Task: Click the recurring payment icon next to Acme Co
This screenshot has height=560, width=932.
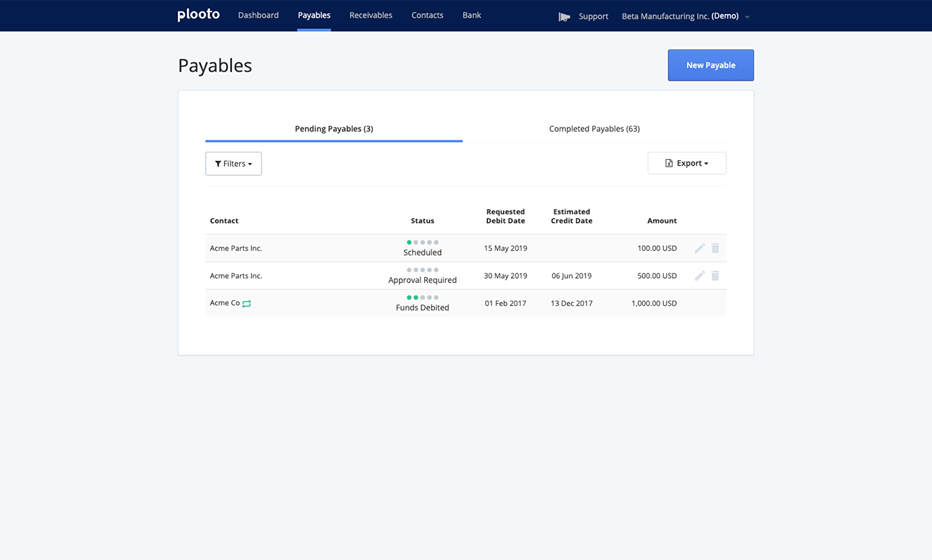Action: click(246, 303)
